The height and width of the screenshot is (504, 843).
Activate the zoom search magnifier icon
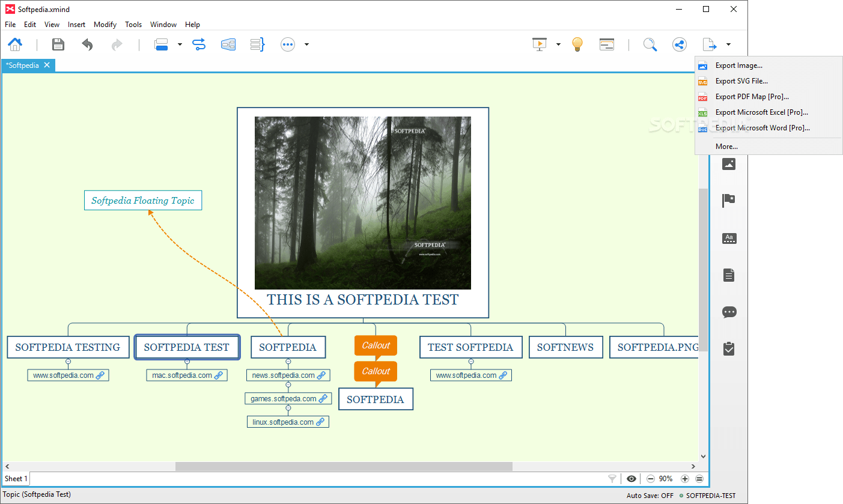coord(650,44)
